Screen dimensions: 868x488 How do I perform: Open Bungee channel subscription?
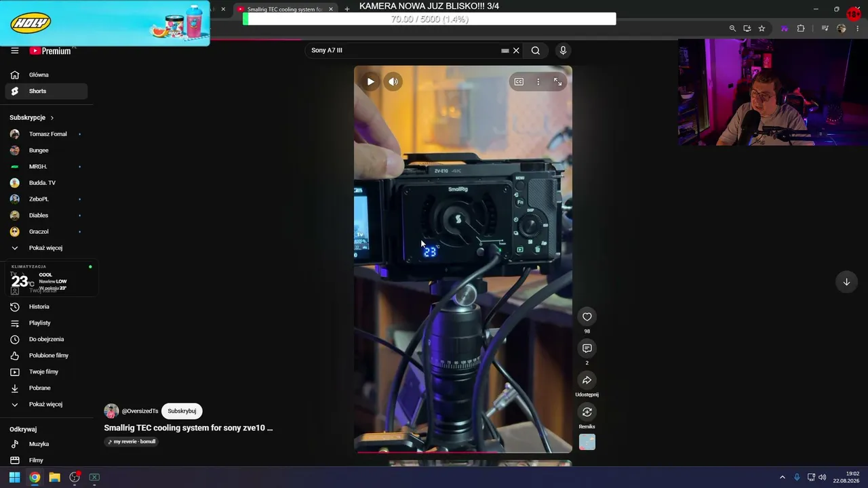pyautogui.click(x=47, y=150)
